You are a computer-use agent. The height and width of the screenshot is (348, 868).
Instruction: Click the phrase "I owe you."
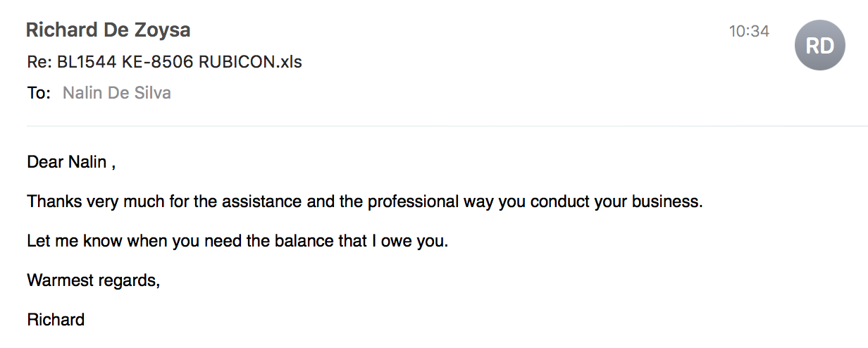tap(414, 241)
